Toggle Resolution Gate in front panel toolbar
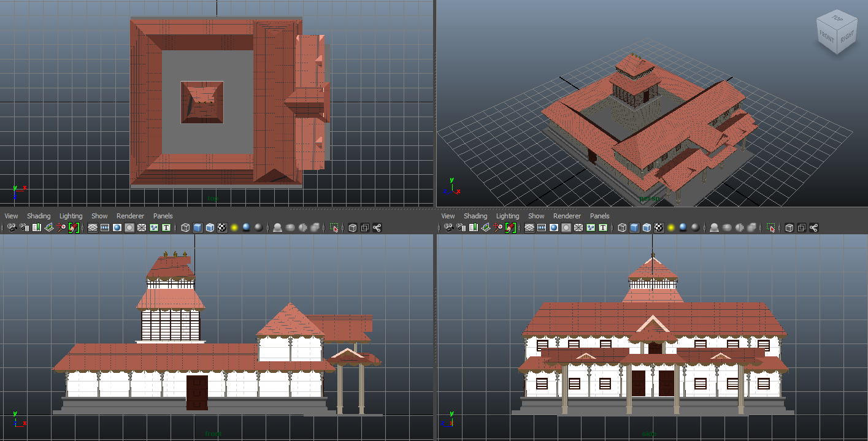Viewport: 868px width, 441px height. coord(117,228)
